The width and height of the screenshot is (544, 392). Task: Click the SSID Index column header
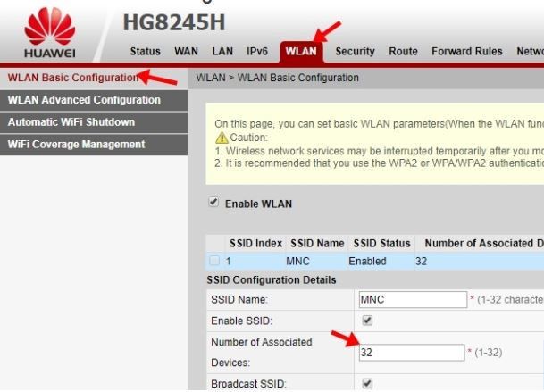[255, 243]
